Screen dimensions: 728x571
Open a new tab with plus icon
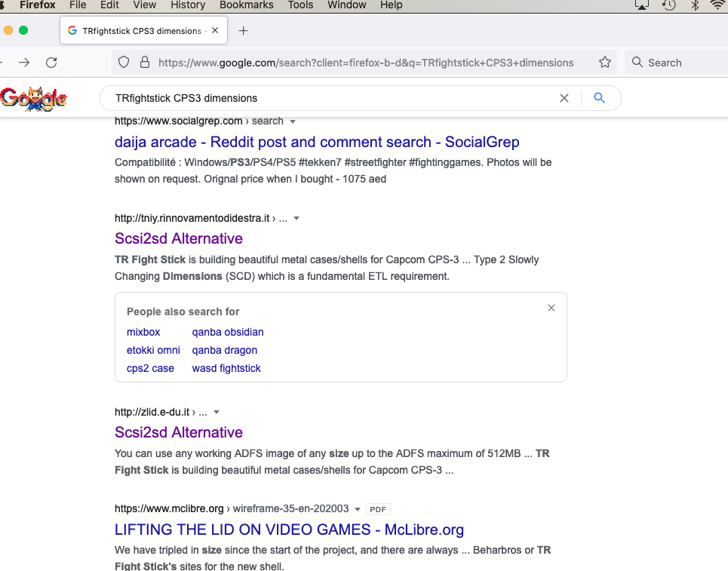pos(243,31)
